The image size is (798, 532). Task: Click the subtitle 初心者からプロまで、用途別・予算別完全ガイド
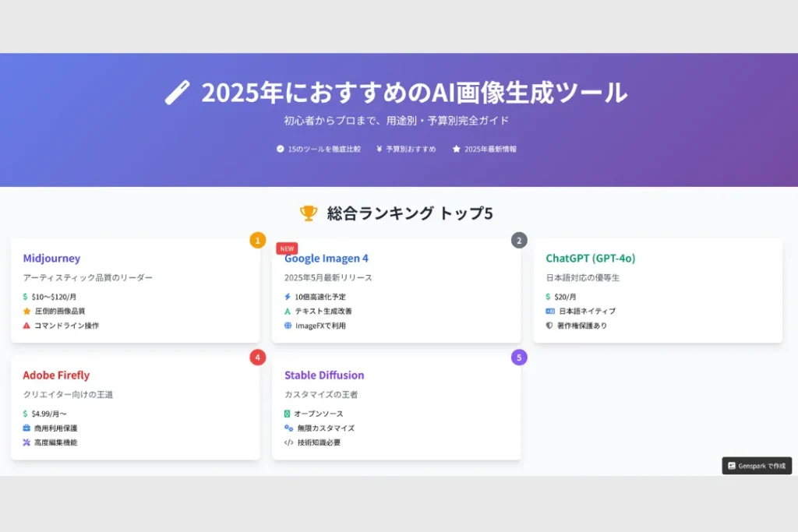397,121
